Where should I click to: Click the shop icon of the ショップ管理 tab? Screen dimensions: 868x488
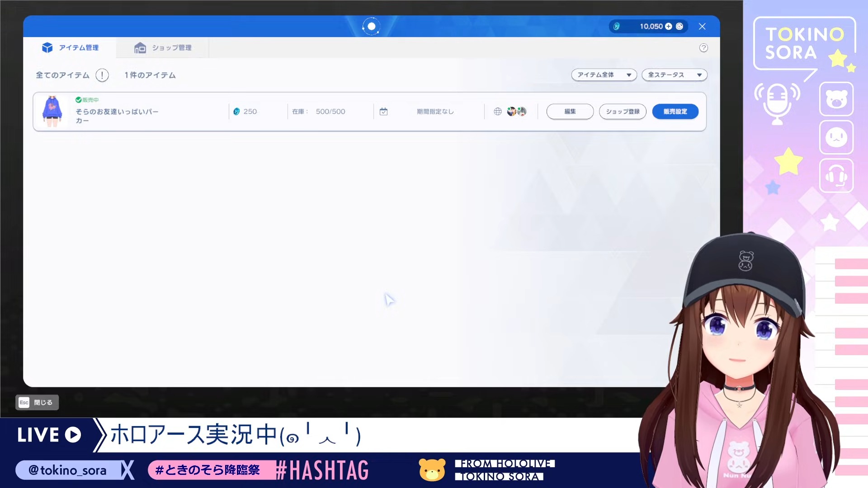(140, 47)
